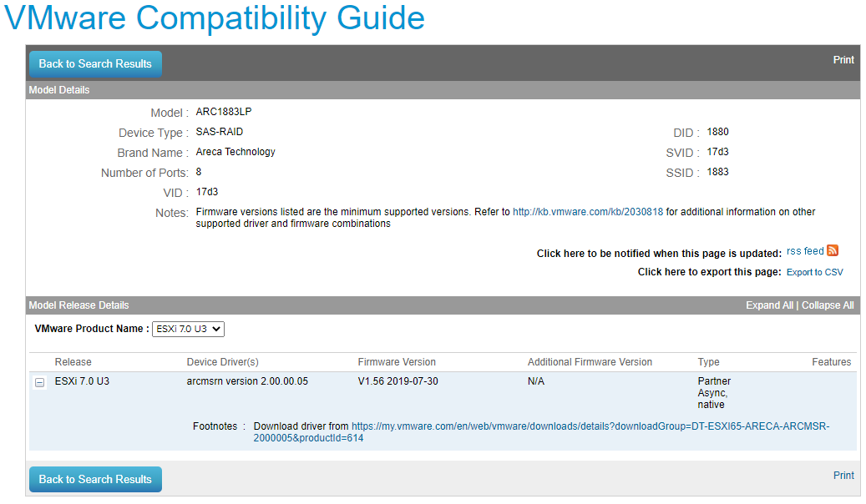
Task: Click the VMware Compatibility Guide heading
Action: pyautogui.click(x=215, y=18)
